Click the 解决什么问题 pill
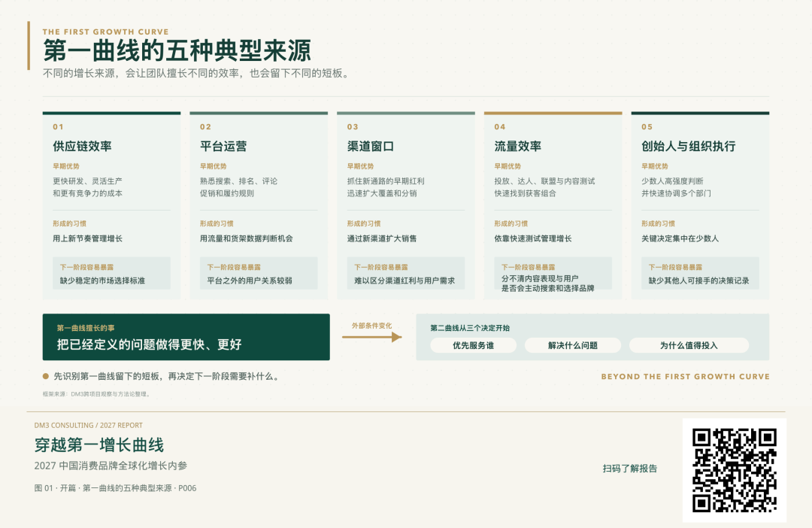This screenshot has width=812, height=528. coord(573,345)
